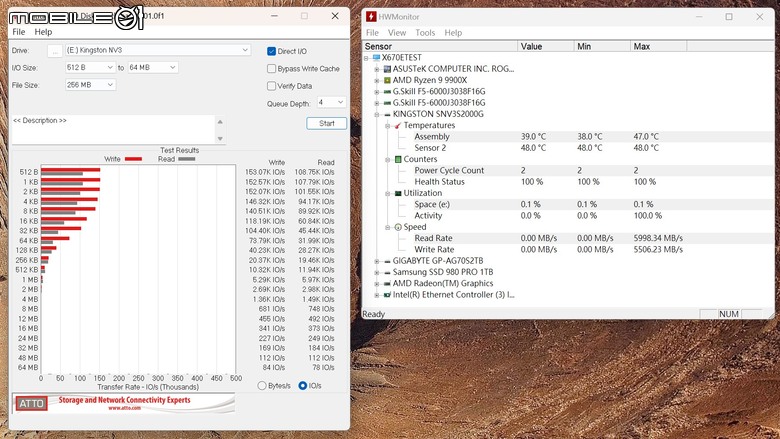Image resolution: width=780 pixels, height=439 pixels.
Task: Select the Power Cycle Count row
Action: coord(568,171)
